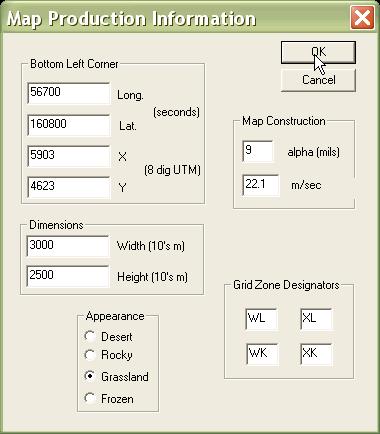The width and height of the screenshot is (380, 434).
Task: Select the WK grid zone box
Action: 262,354
